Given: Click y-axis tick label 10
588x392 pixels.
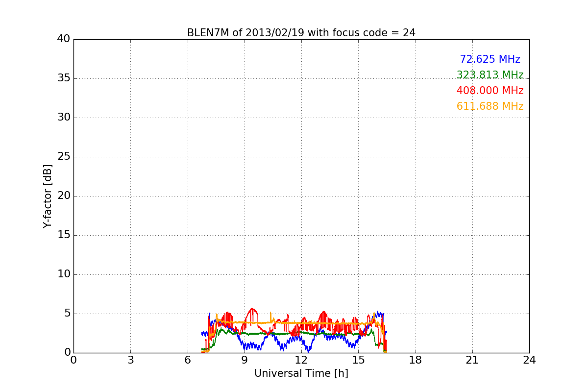Looking at the screenshot, I should (64, 274).
